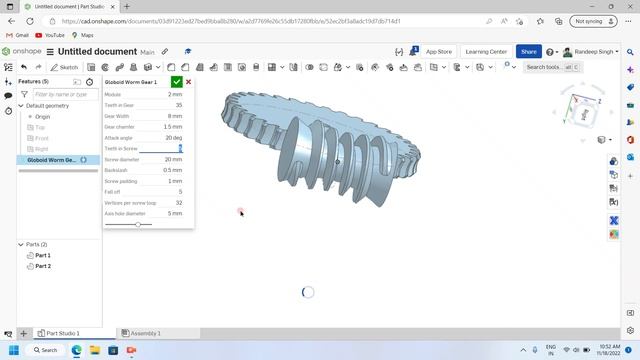This screenshot has height=360, width=640.
Task: Open the Help menu dropdown
Action: 552,52
